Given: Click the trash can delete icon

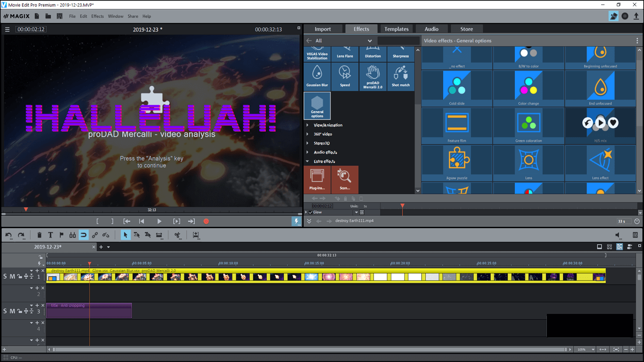Looking at the screenshot, I should [39, 235].
